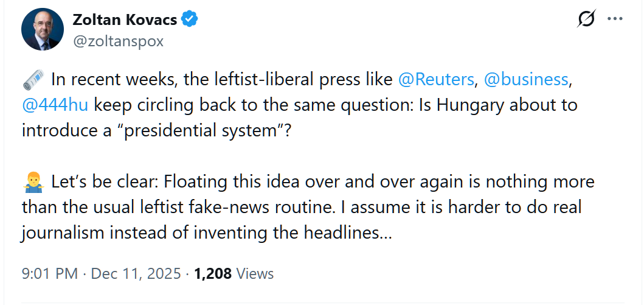Open the three-dot More options menu

pos(615,19)
